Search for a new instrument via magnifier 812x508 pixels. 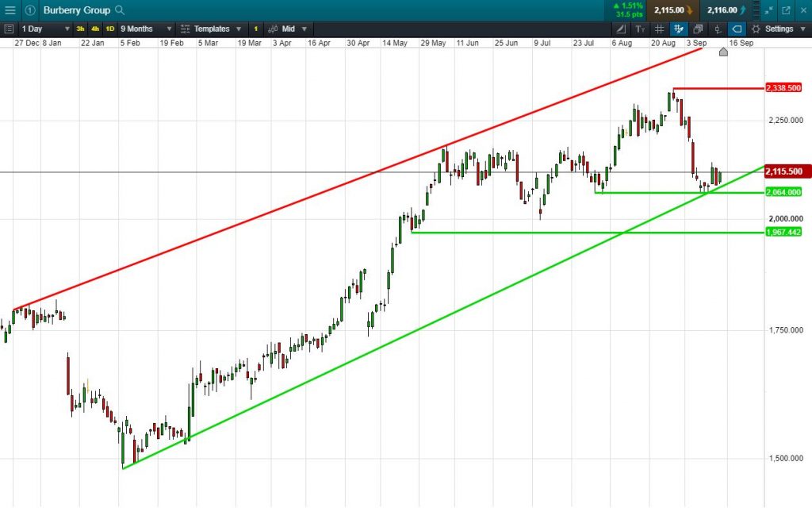tap(120, 10)
